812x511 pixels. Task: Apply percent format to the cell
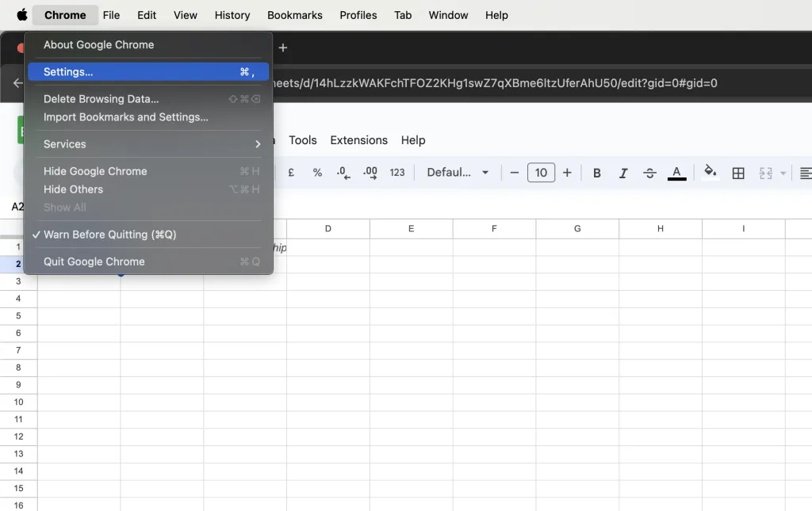[x=317, y=172]
